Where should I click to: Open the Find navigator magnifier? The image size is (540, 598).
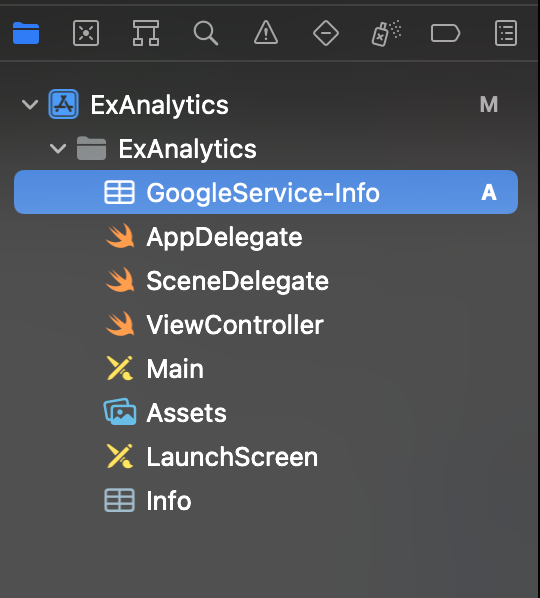(206, 33)
